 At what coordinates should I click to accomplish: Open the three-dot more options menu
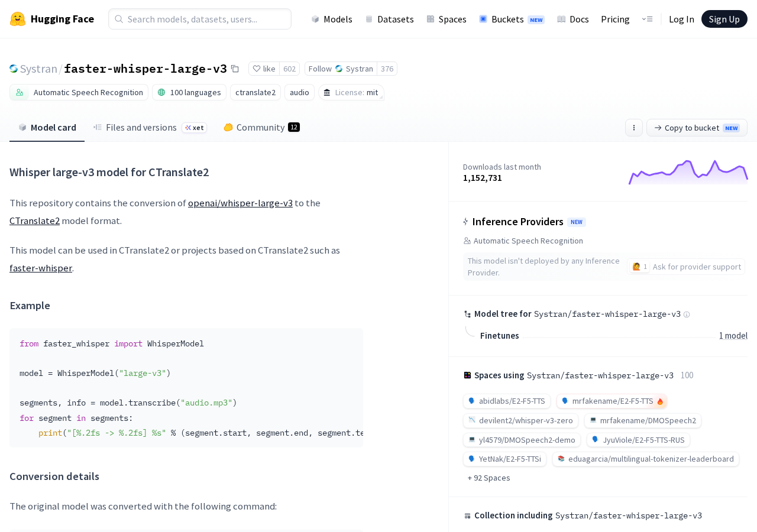click(x=634, y=128)
